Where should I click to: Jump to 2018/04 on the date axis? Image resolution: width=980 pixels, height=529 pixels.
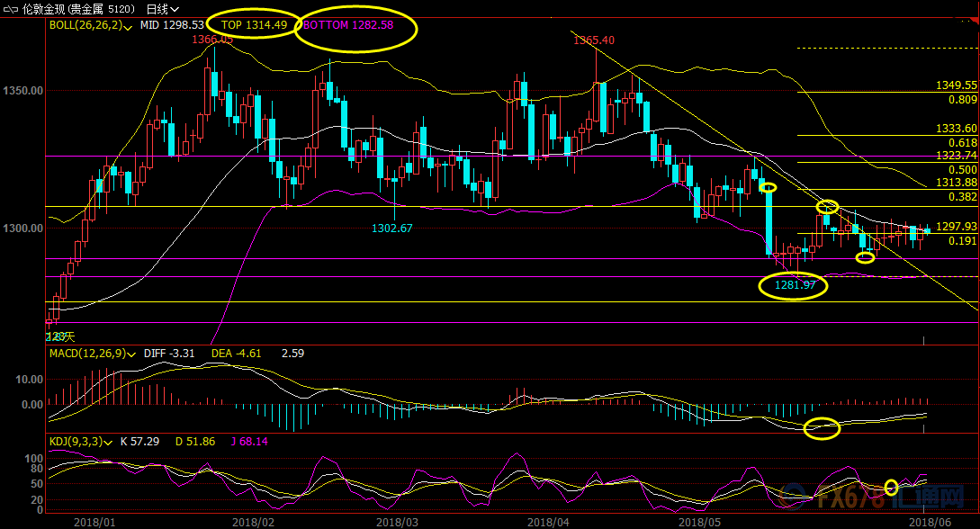coord(548,522)
